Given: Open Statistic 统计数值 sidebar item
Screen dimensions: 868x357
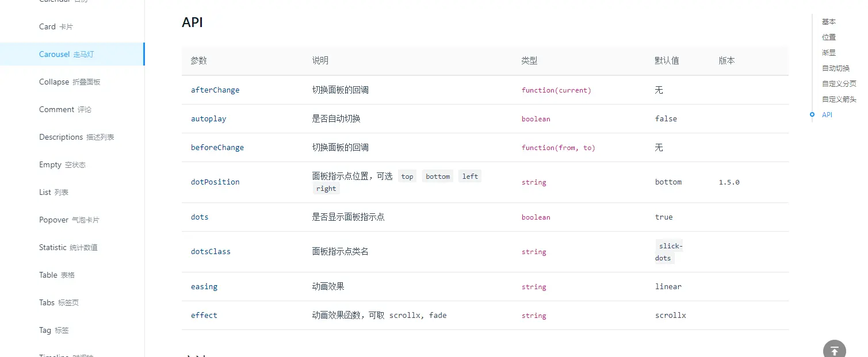Looking at the screenshot, I should tap(68, 247).
